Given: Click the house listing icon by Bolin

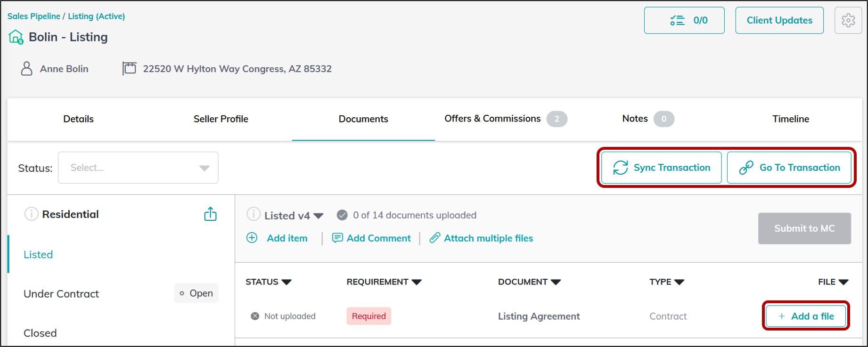Looking at the screenshot, I should point(16,37).
